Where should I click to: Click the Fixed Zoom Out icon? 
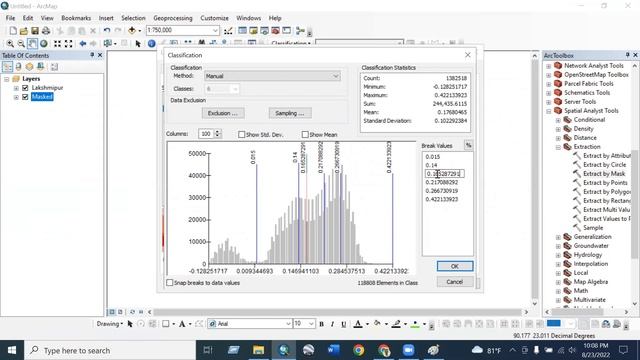(69, 43)
